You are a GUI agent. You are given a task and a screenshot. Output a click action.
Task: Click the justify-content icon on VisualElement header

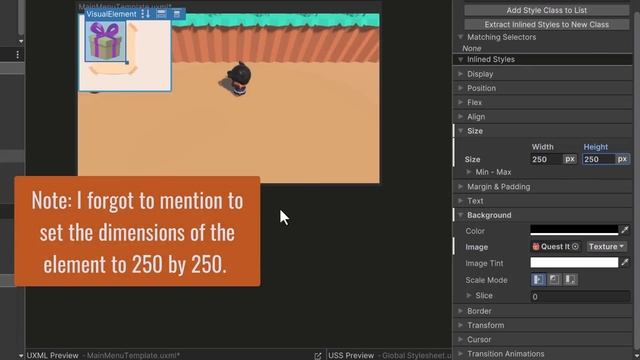pos(177,14)
